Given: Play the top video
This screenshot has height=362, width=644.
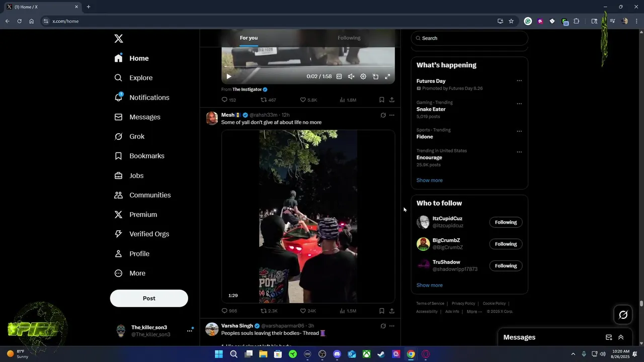Looking at the screenshot, I should coord(228,76).
